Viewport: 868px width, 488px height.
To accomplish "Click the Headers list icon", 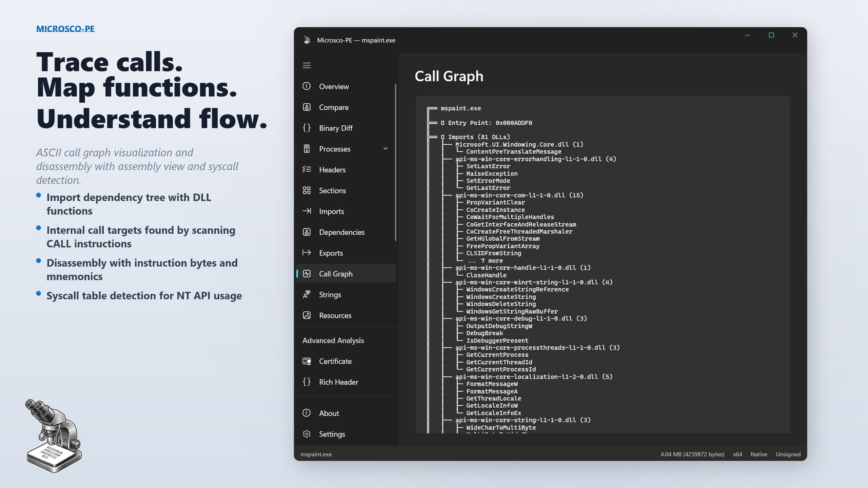I will [307, 170].
